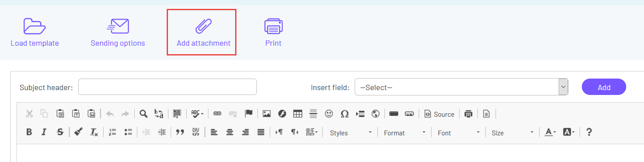The width and height of the screenshot is (644, 162).
Task: Click the Add attachment paperclip icon
Action: pos(204,26)
